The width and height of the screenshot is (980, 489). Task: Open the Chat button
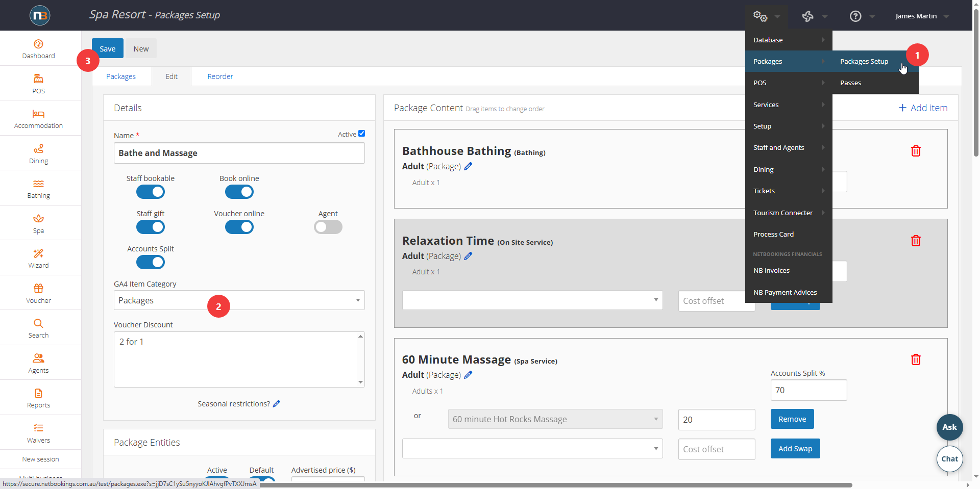(949, 459)
